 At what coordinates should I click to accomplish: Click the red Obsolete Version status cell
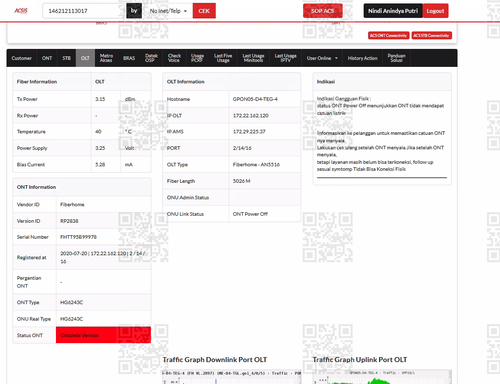103,335
